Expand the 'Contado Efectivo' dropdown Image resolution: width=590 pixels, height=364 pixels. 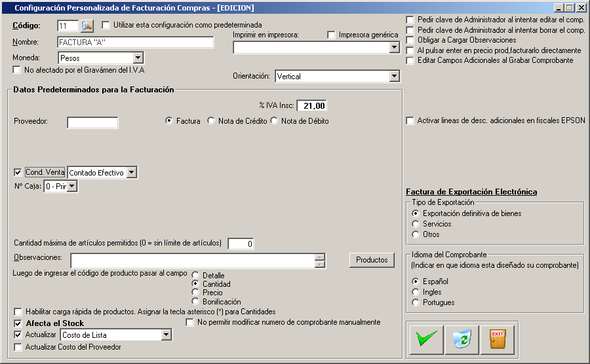click(132, 172)
